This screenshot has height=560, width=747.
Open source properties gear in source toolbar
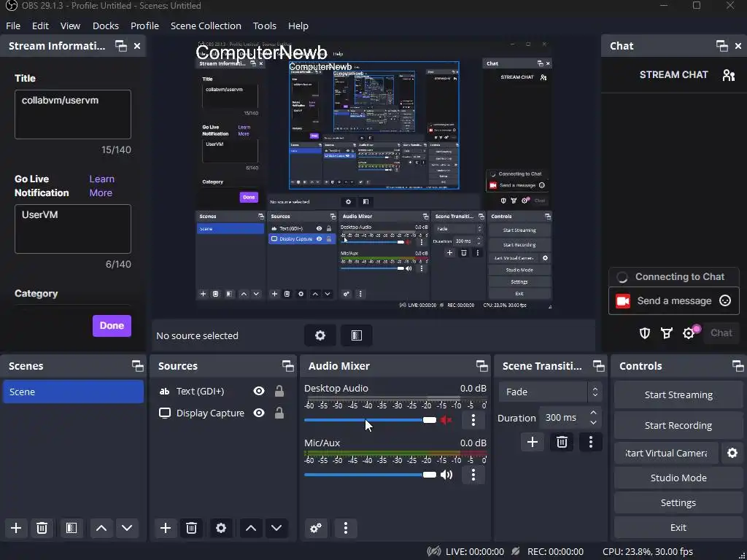[320, 335]
